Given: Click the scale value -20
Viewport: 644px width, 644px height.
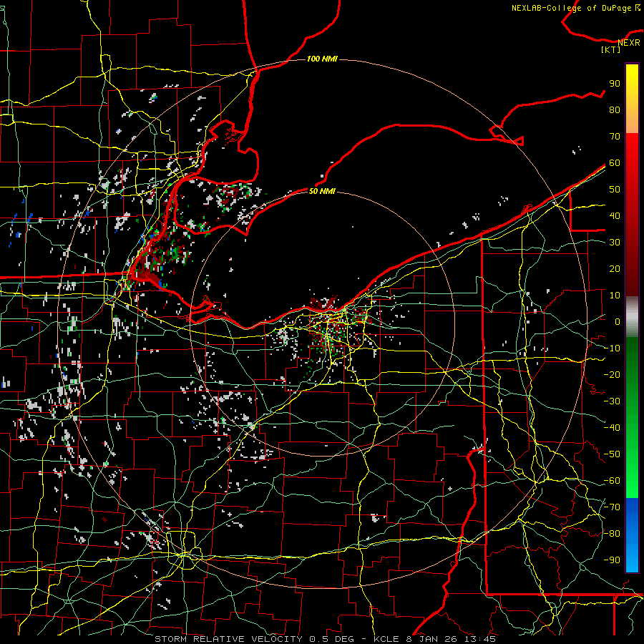Looking at the screenshot, I should 612,375.
